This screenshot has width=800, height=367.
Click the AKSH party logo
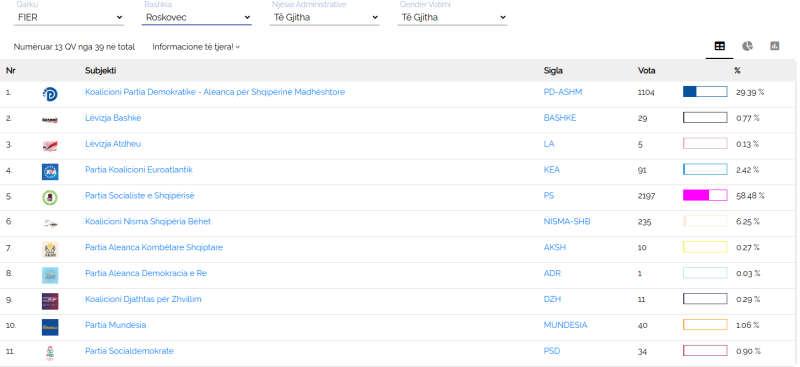[50, 250]
